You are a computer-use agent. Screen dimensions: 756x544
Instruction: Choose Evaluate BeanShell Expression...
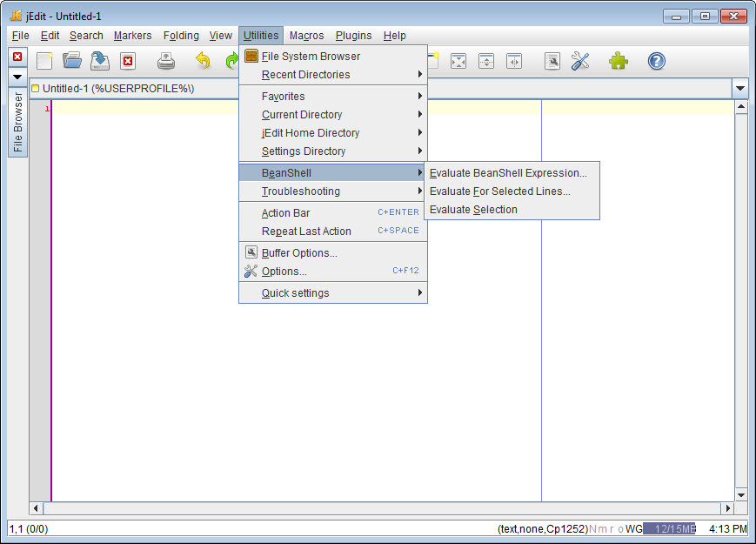tap(512, 173)
